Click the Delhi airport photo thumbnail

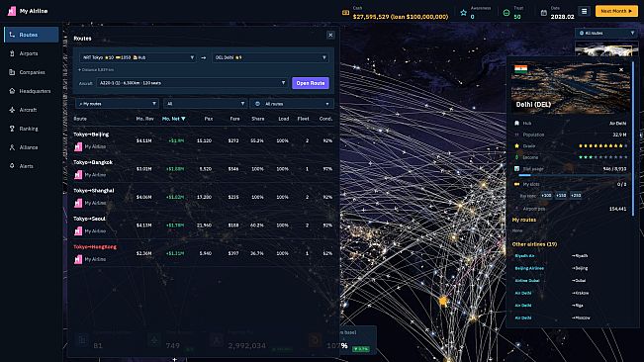(x=571, y=87)
